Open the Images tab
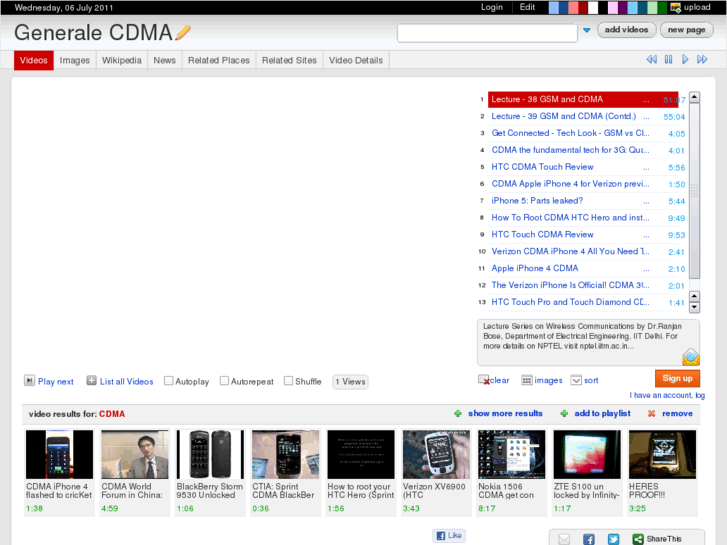727x545 pixels. 75,60
